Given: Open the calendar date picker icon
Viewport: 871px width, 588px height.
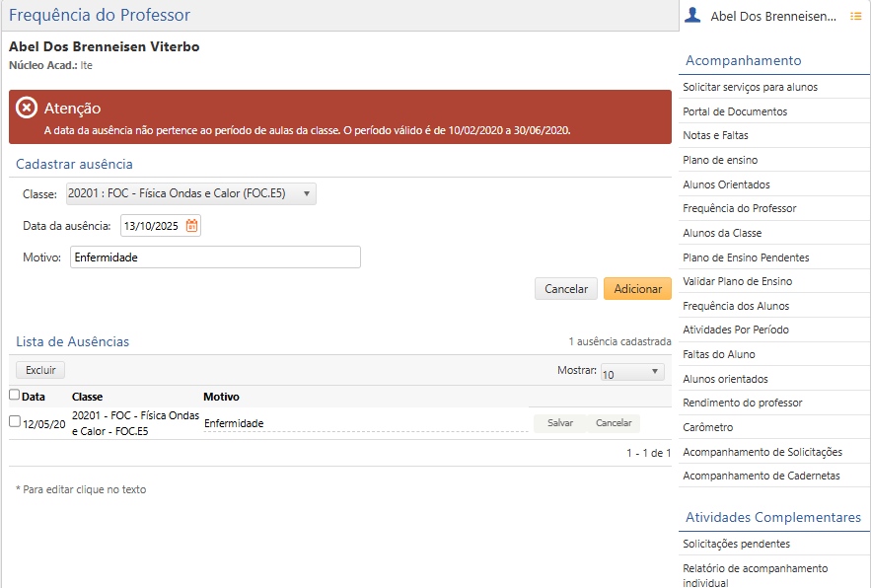Looking at the screenshot, I should click(191, 226).
